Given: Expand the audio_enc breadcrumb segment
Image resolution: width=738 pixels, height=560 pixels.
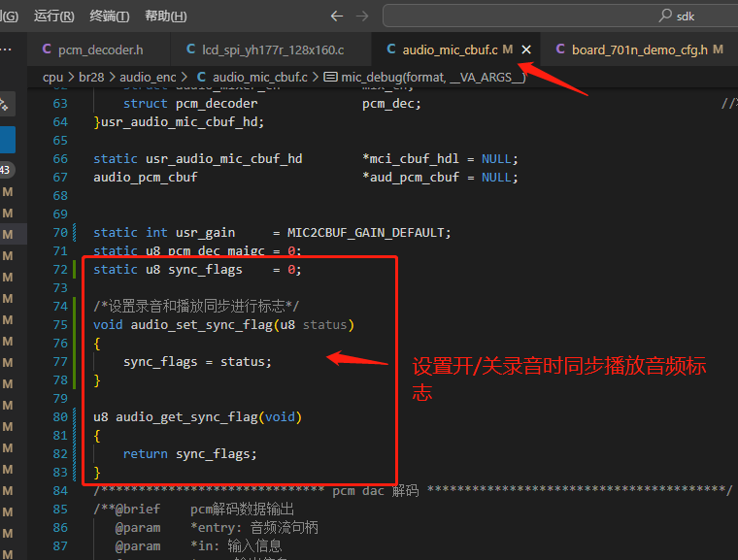Looking at the screenshot, I should coord(148,77).
